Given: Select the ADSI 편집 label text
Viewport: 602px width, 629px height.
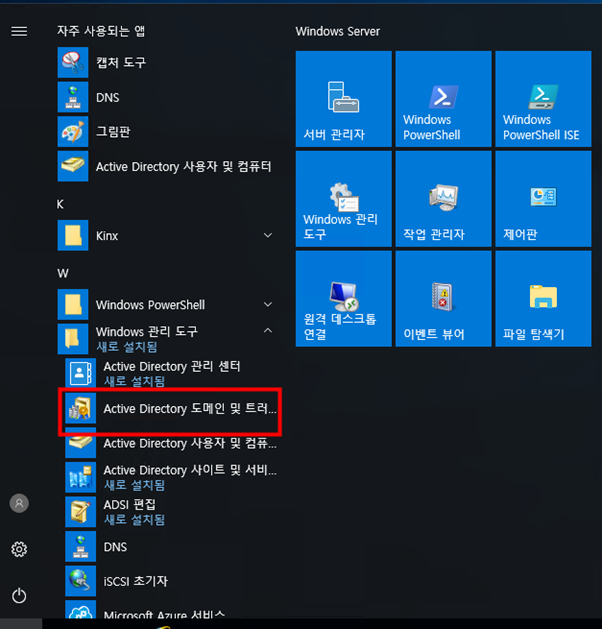Looking at the screenshot, I should click(x=129, y=504).
